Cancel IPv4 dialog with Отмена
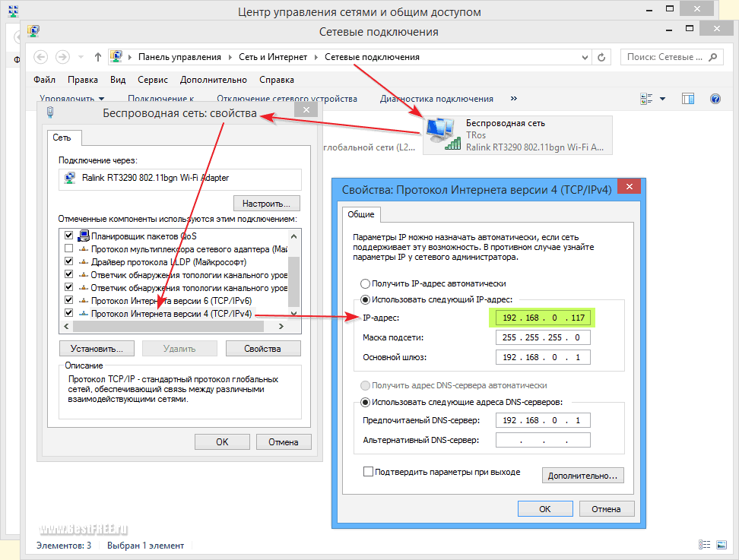Image resolution: width=739 pixels, height=560 pixels. coord(606,509)
